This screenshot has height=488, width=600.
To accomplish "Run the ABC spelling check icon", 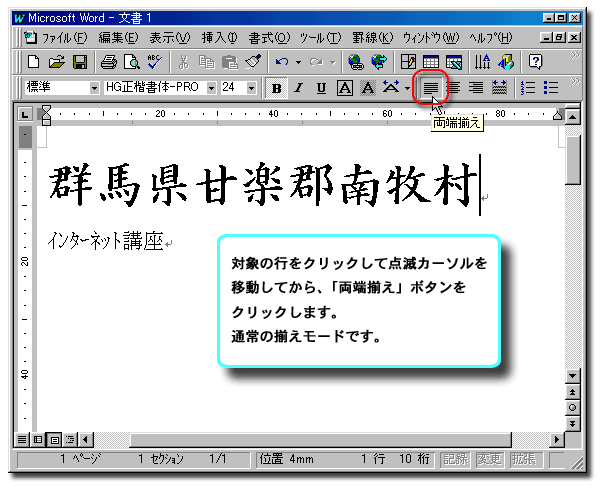I will (x=155, y=62).
